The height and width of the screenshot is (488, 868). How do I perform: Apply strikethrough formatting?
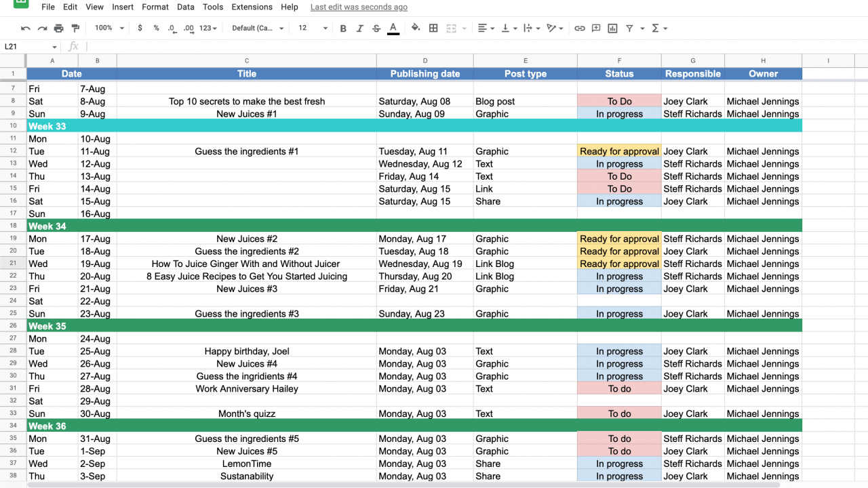point(376,28)
